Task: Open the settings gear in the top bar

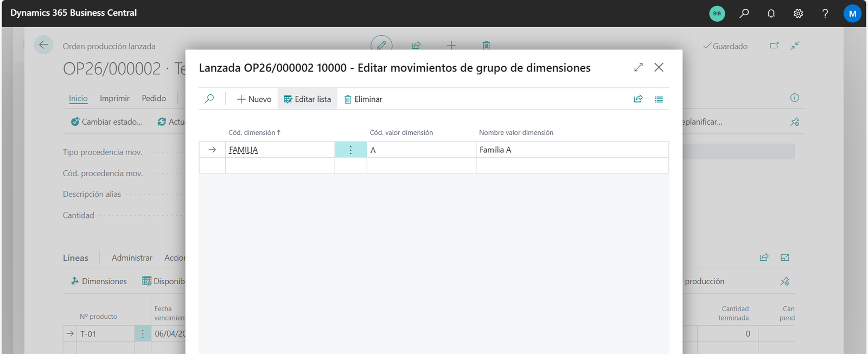Action: [798, 14]
